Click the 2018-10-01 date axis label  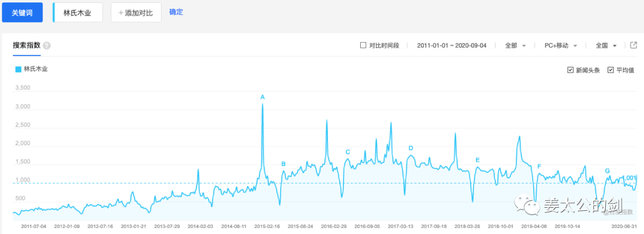(500, 226)
